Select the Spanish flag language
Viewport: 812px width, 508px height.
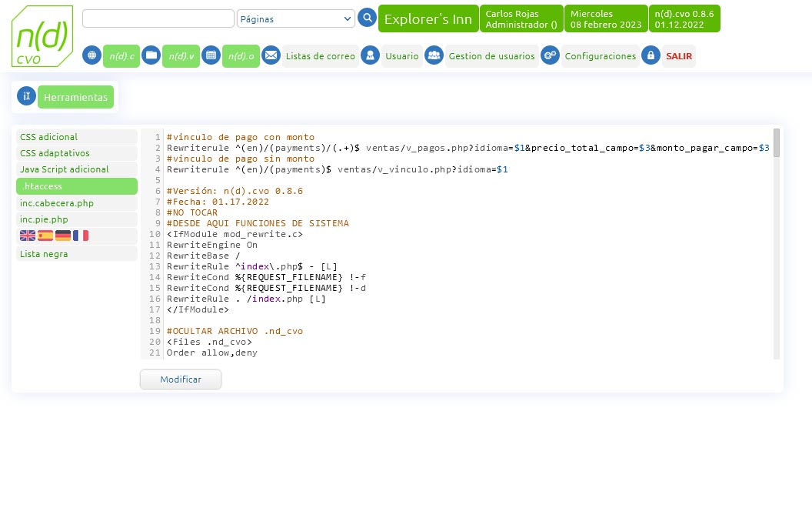pyautogui.click(x=45, y=236)
